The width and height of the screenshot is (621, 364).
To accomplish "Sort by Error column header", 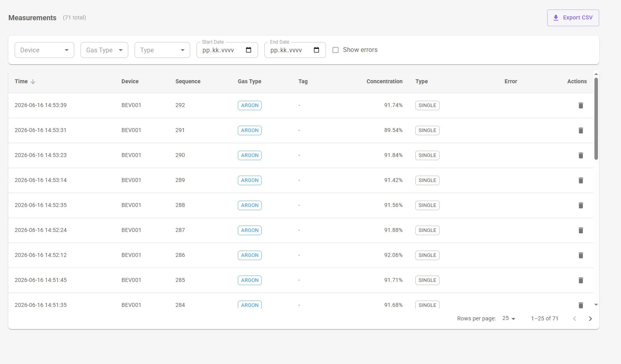I will (x=511, y=81).
